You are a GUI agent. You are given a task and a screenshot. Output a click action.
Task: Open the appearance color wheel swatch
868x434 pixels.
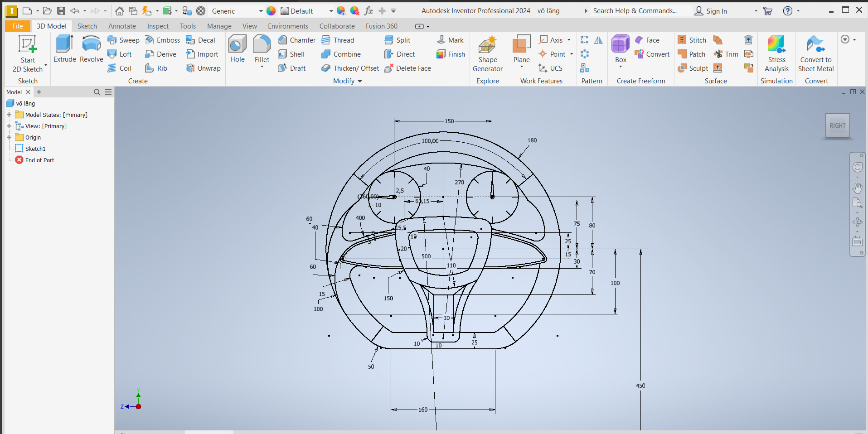click(271, 11)
